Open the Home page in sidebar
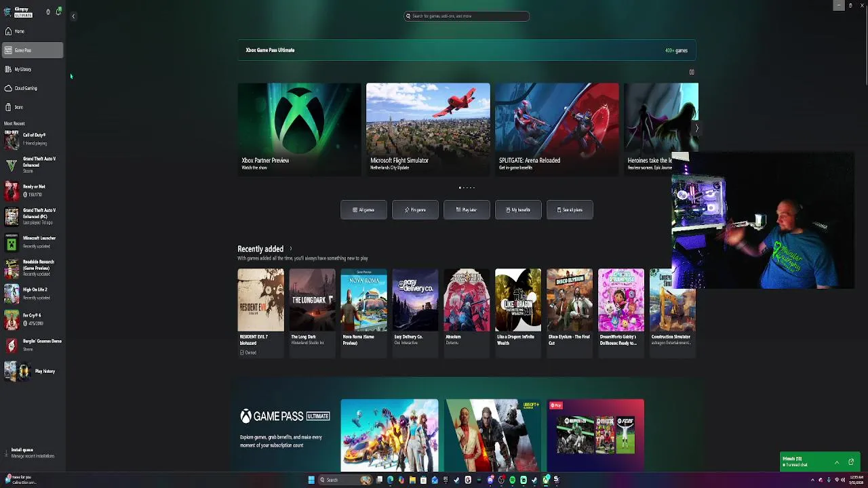This screenshot has width=868, height=488. click(33, 31)
